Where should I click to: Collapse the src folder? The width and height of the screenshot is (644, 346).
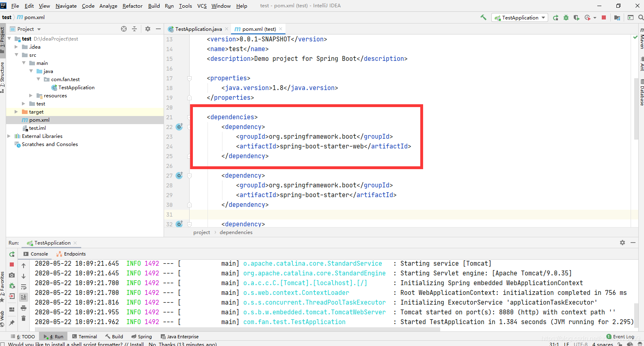pos(17,55)
